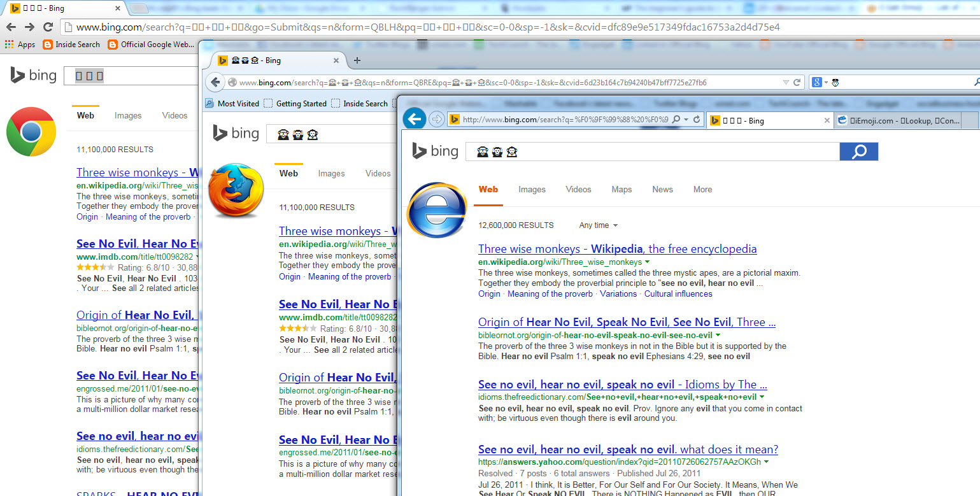Select the Maps tab in Bing results
This screenshot has height=496, width=980.
point(621,189)
